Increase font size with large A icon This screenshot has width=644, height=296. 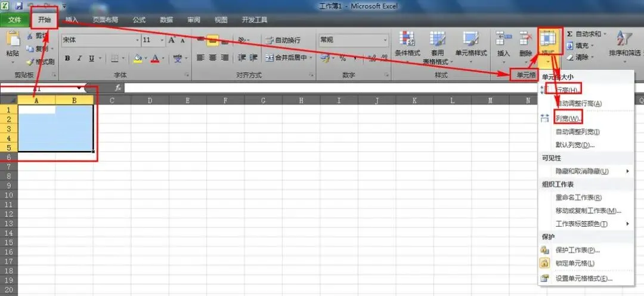(172, 40)
